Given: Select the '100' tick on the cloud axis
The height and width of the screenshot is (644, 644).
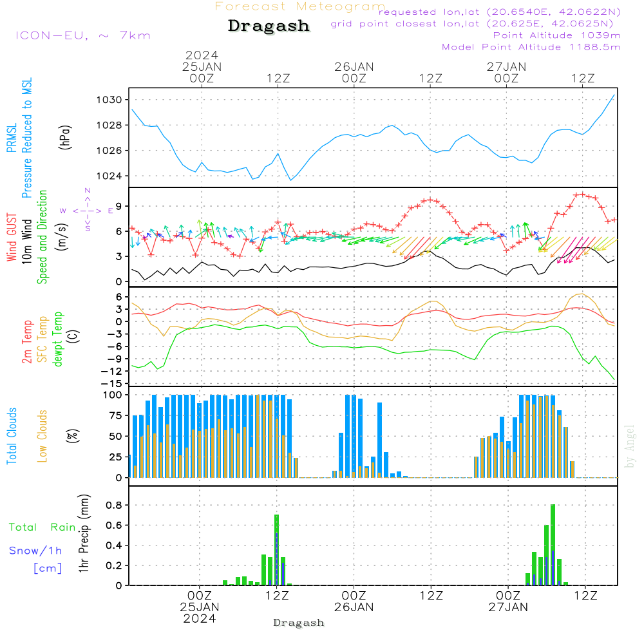Looking at the screenshot, I should 113,395.
